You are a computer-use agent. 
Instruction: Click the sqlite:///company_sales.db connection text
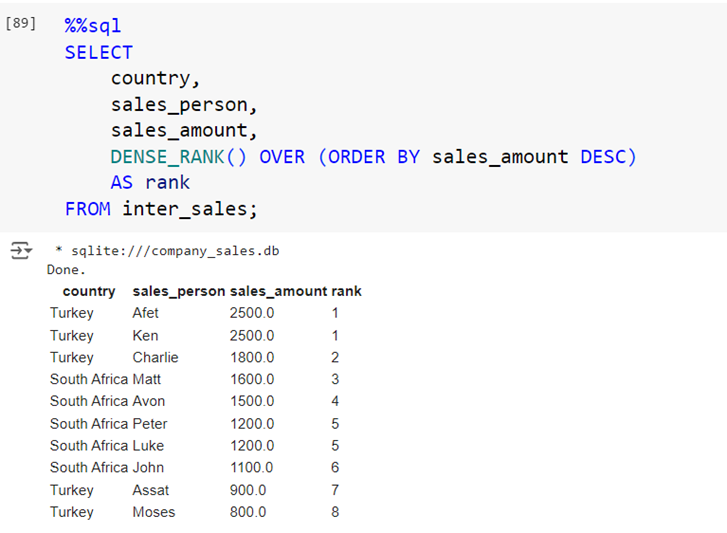175,251
